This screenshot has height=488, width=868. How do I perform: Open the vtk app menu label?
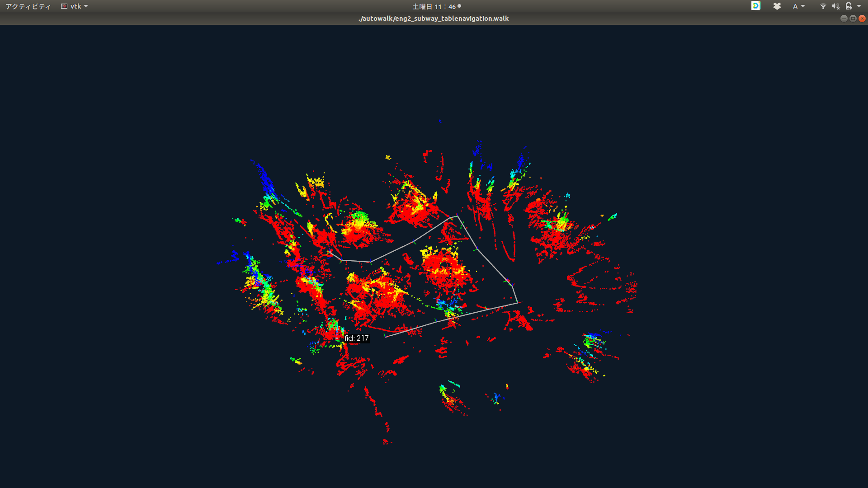coord(75,6)
